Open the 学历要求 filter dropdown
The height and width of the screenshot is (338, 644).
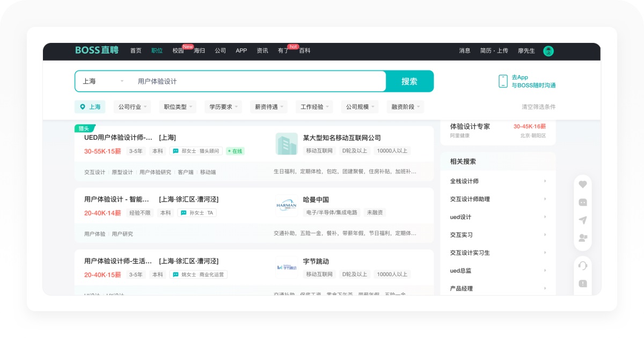point(223,107)
